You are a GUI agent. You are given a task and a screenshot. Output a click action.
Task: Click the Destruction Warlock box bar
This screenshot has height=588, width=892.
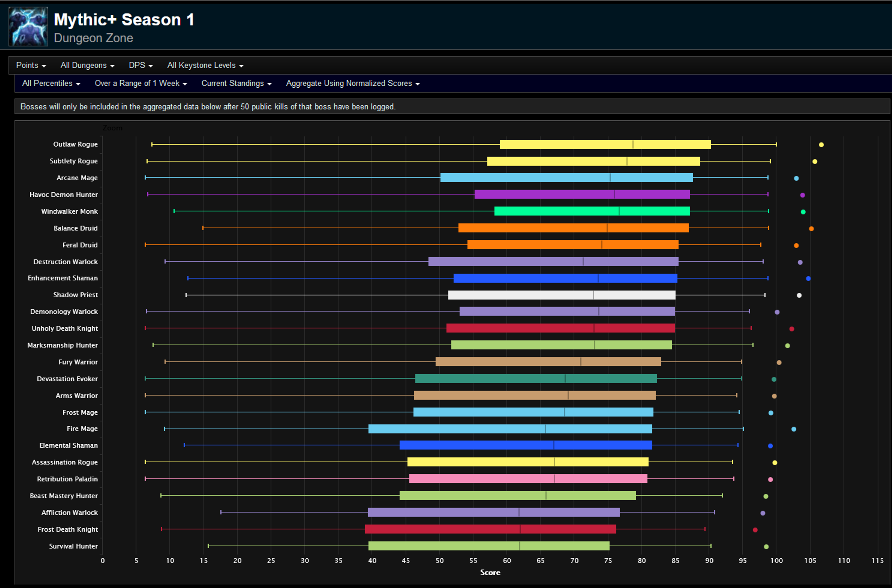(x=553, y=261)
